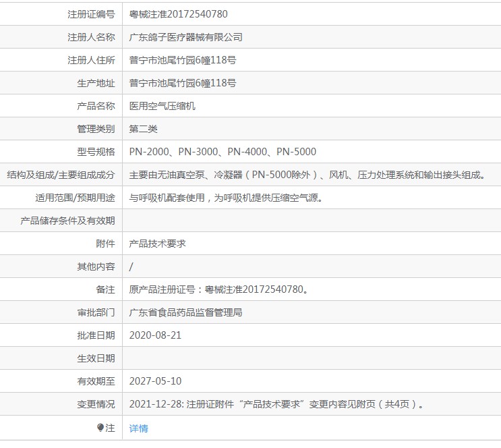This screenshot has height=448, width=501.
Task: Click the product name 医用空气压缩机
Action: (162, 106)
